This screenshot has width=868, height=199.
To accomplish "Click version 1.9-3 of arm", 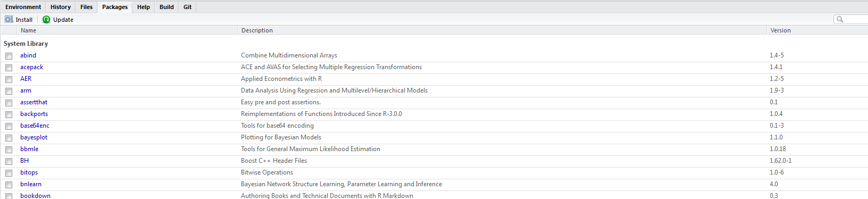I will click(777, 90).
